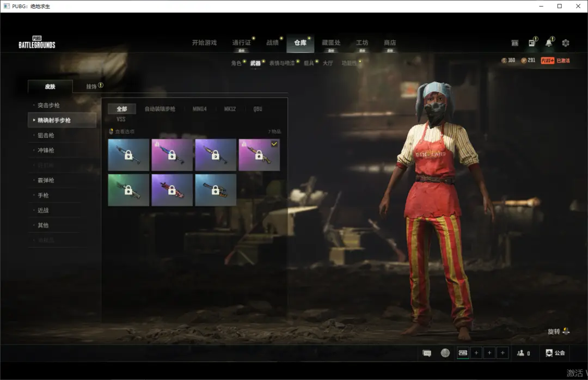The width and height of the screenshot is (588, 380).
Task: Select the 仓库 inventory tab
Action: 301,43
